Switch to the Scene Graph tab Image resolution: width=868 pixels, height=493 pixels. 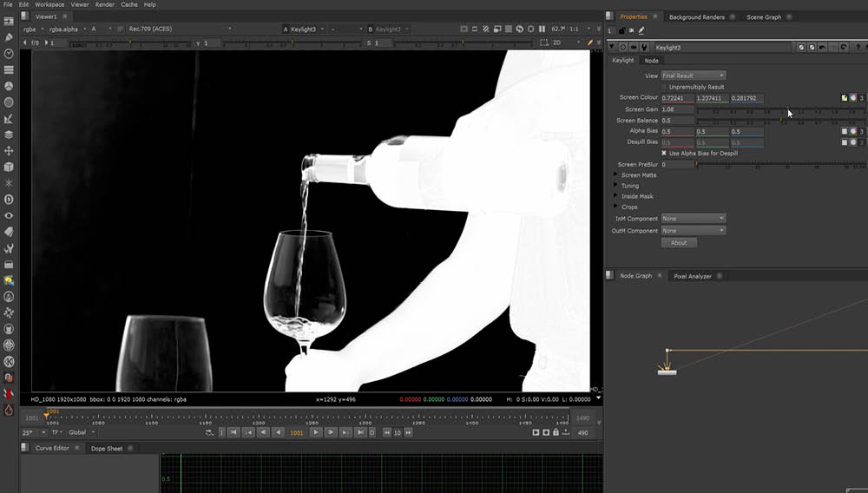pyautogui.click(x=764, y=17)
